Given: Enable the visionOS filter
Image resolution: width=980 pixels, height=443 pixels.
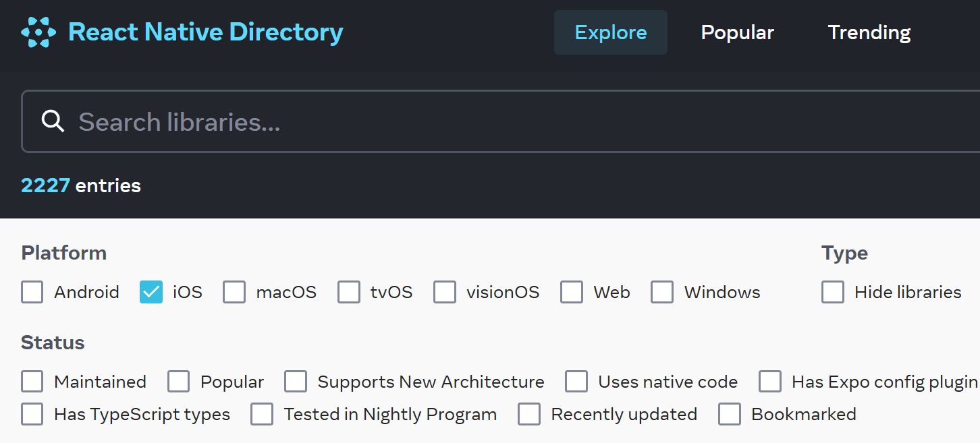Looking at the screenshot, I should pos(445,292).
